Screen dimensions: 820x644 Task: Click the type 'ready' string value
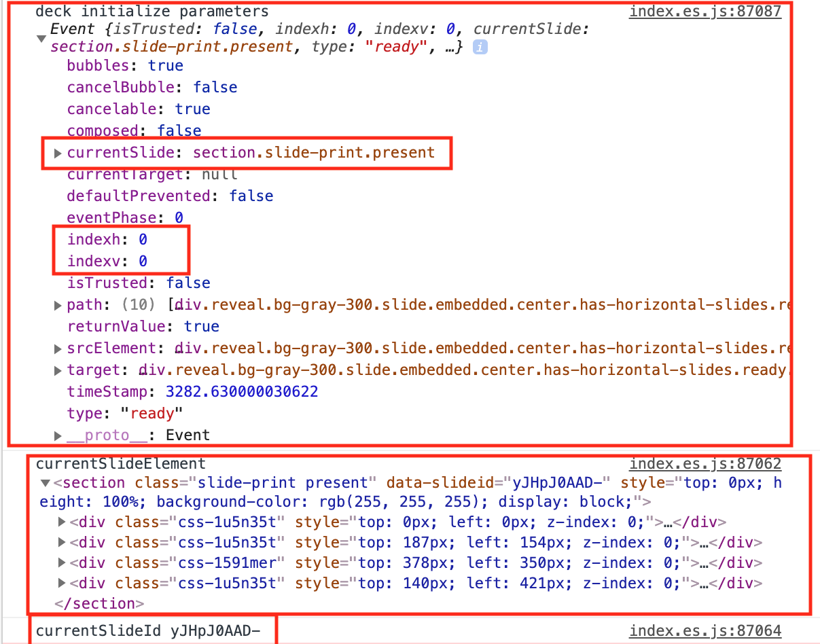(x=152, y=413)
